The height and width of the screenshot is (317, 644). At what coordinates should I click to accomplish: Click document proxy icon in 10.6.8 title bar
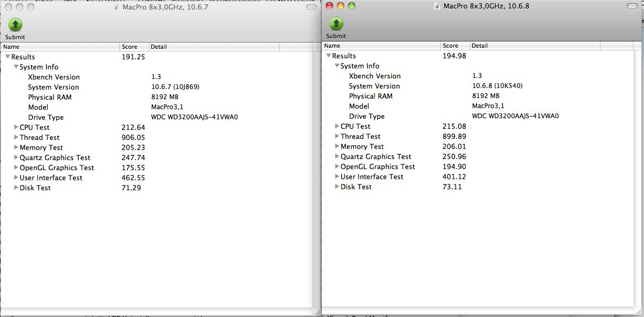click(437, 6)
